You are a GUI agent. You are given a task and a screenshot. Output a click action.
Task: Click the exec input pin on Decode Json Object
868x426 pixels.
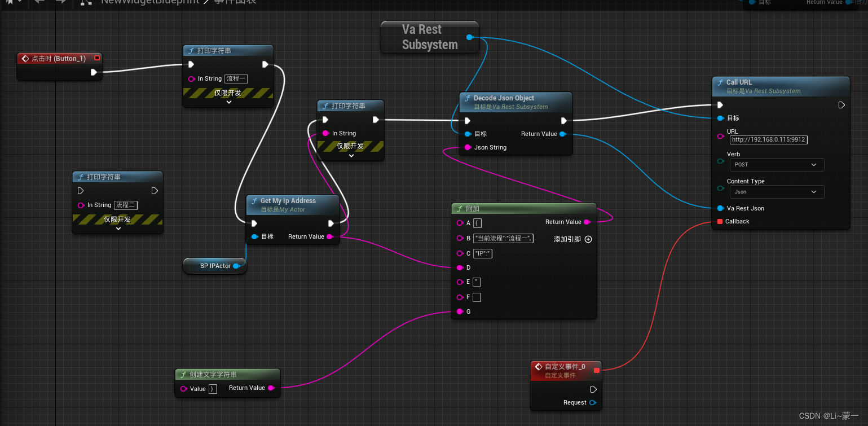pos(467,120)
